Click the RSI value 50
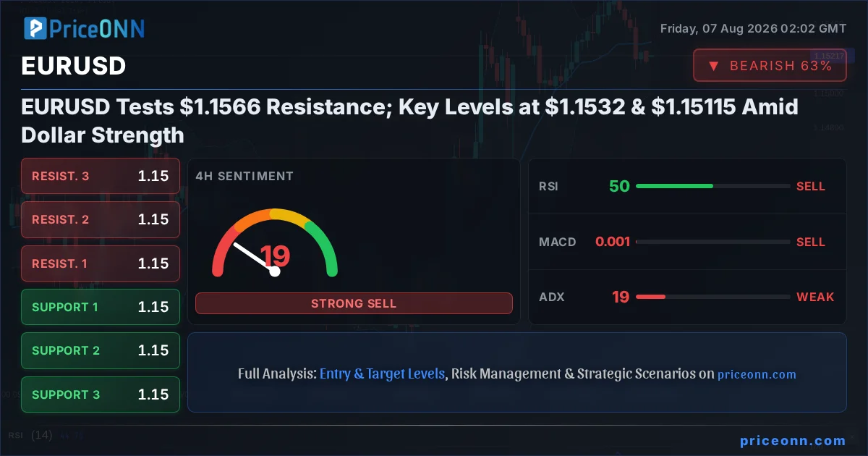 click(x=619, y=186)
